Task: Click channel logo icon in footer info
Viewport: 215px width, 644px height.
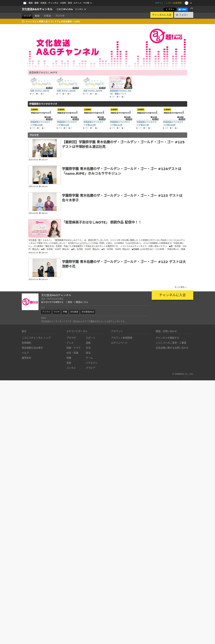Action: click(30, 302)
